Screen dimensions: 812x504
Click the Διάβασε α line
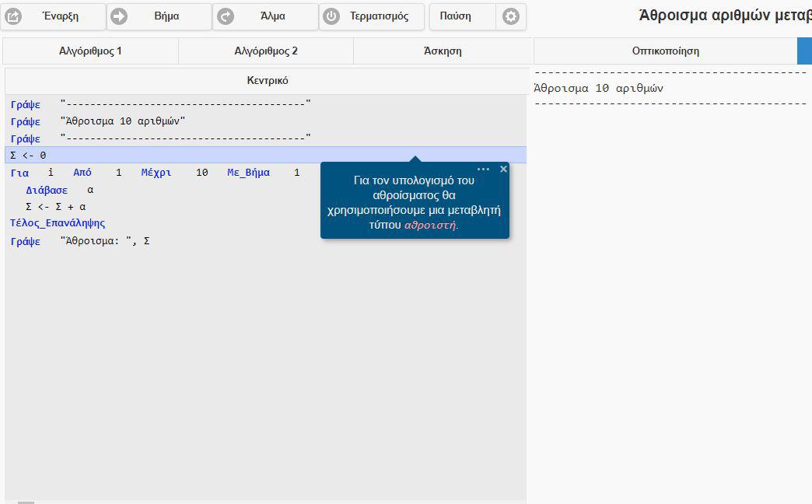click(x=60, y=190)
